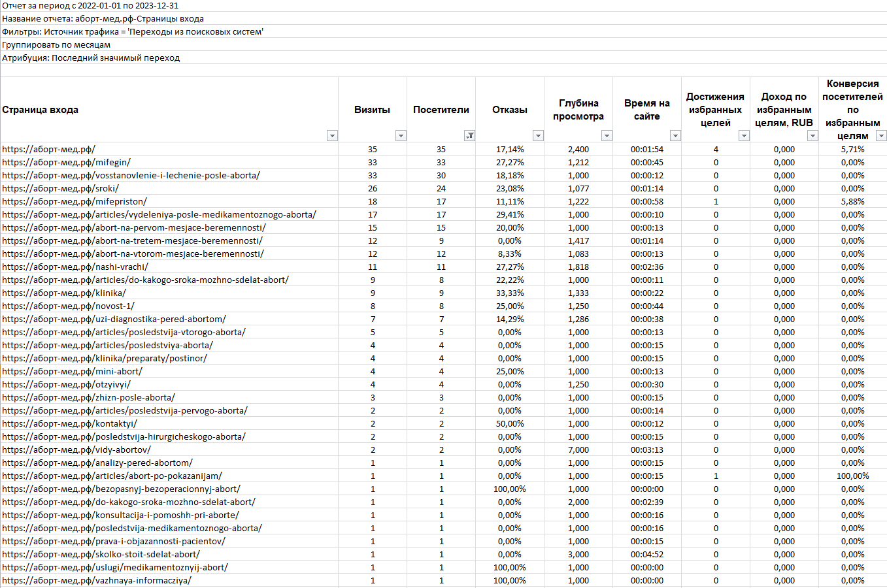
Task: Select the https://аборт-мед.рф/kontaktyi/ row link
Action: point(69,424)
